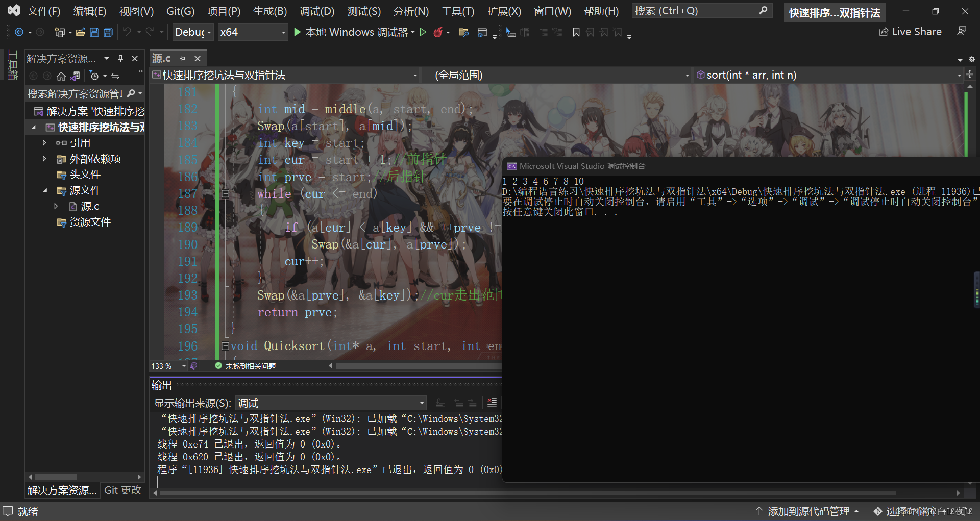Expand the 源.c file node
This screenshot has width=980, height=521.
(56, 206)
